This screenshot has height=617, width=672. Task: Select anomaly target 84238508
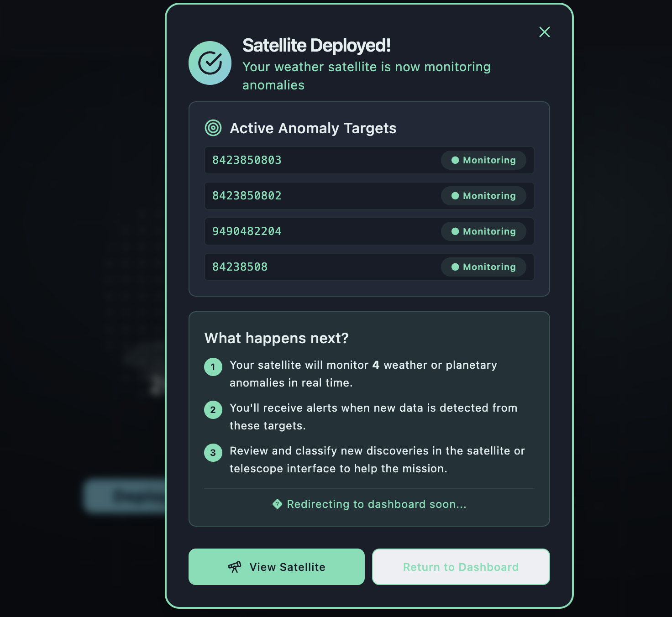coord(240,267)
